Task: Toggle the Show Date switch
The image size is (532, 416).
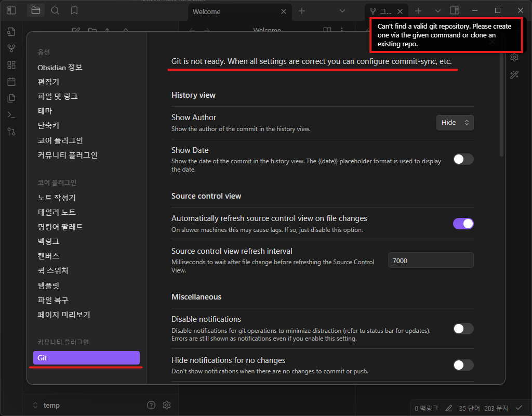Action: tap(463, 159)
